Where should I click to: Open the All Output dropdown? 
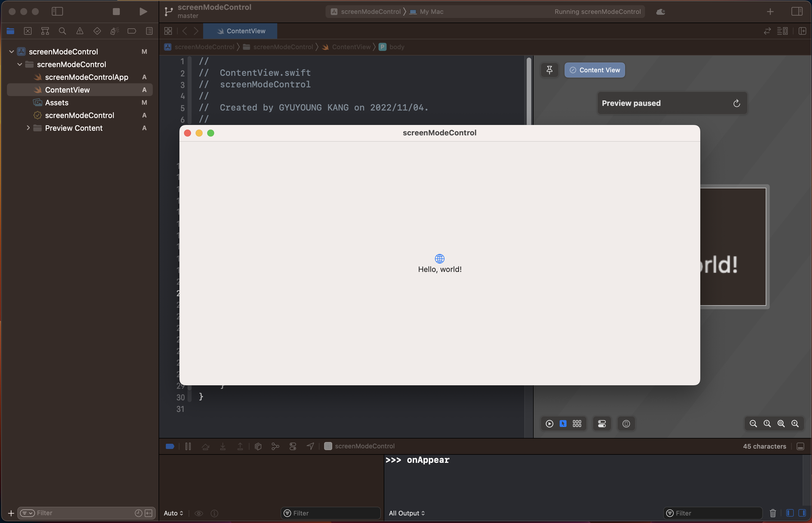[x=407, y=513]
